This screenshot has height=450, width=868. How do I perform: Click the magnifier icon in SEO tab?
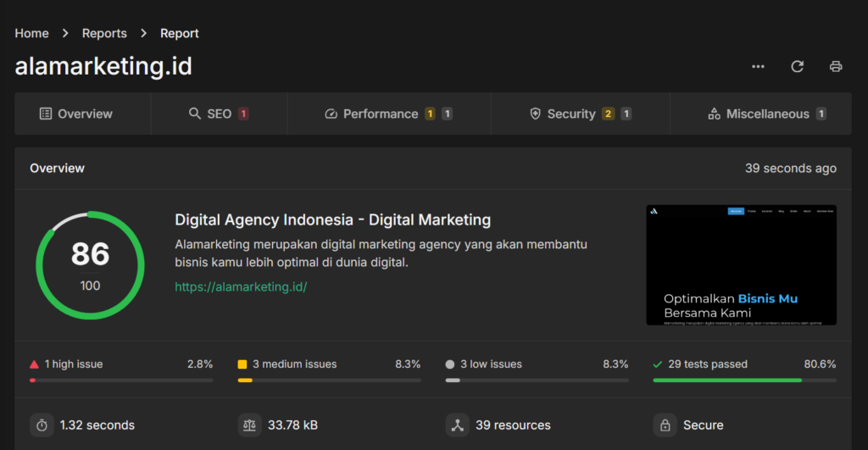pyautogui.click(x=194, y=114)
